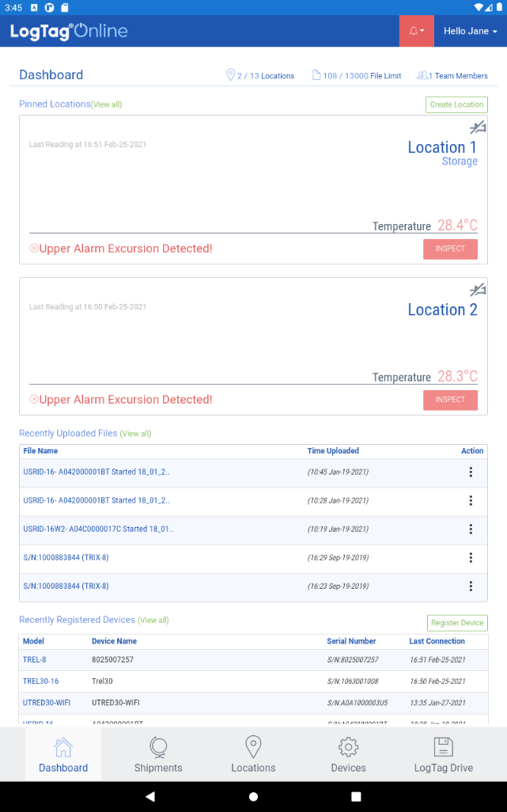Click the 28.4°C temperature reading

click(457, 226)
